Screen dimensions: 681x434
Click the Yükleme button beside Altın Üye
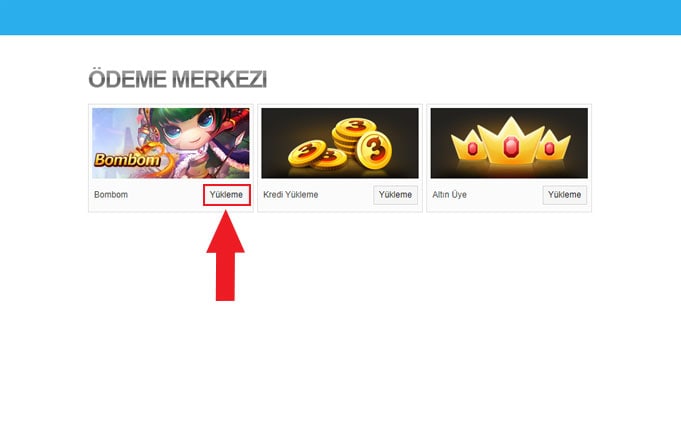pos(565,195)
